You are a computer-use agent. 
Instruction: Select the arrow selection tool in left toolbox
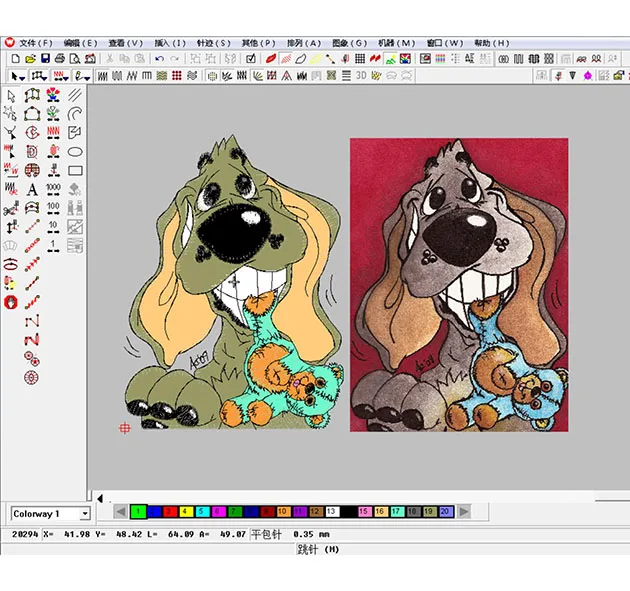tap(11, 96)
